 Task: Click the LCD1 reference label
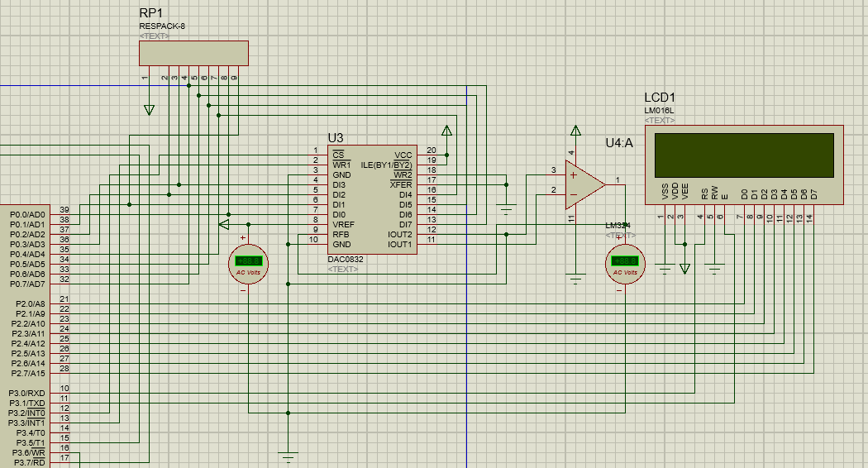click(660, 98)
